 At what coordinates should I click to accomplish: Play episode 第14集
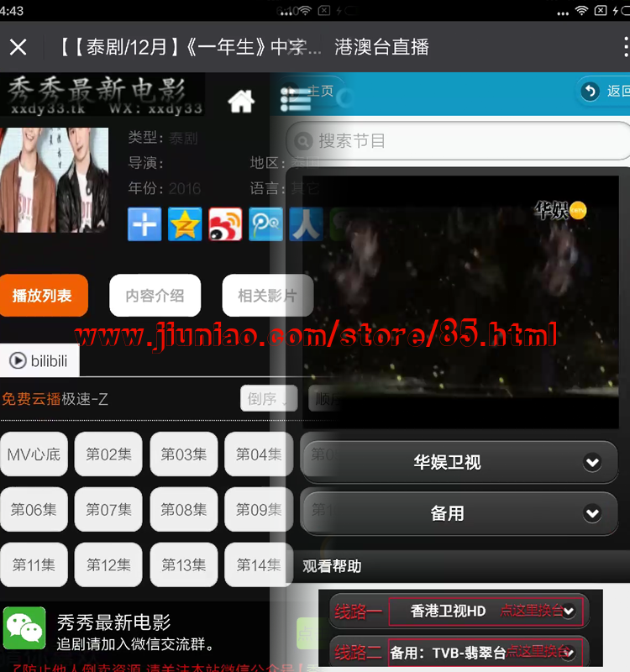point(259,564)
